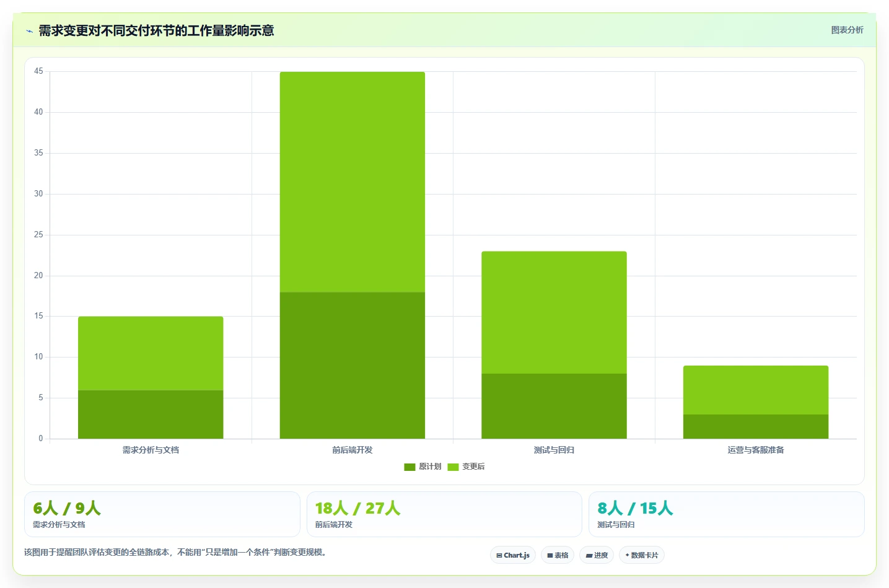Screen dimensions: 889x588
Task: Click the Chart.js tag
Action: (513, 555)
